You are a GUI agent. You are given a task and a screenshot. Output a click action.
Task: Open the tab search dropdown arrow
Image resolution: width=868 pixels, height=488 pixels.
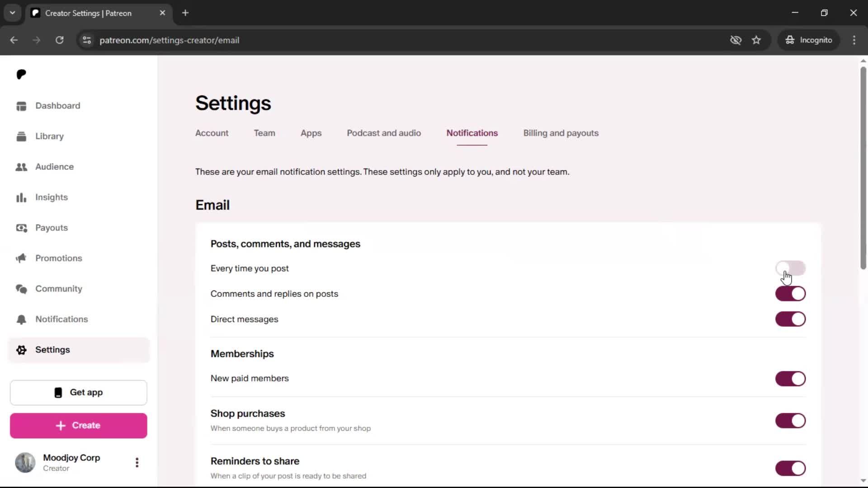point(12,13)
